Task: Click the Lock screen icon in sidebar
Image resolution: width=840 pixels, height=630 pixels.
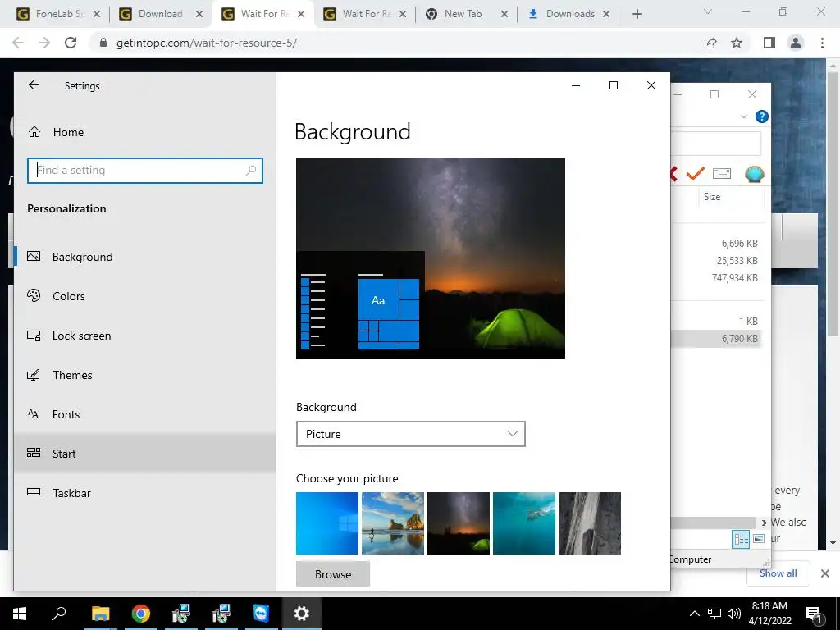Action: (34, 336)
